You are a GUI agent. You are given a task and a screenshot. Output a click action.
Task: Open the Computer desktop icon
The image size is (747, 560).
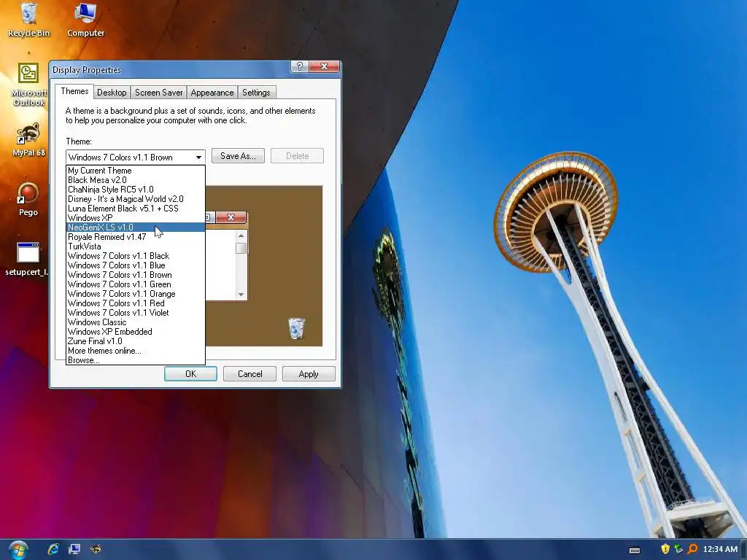85,20
